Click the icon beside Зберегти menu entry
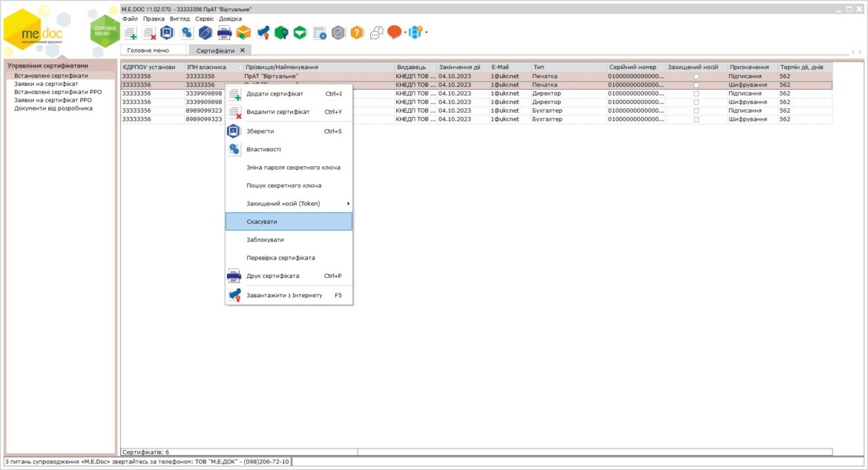 click(x=234, y=131)
